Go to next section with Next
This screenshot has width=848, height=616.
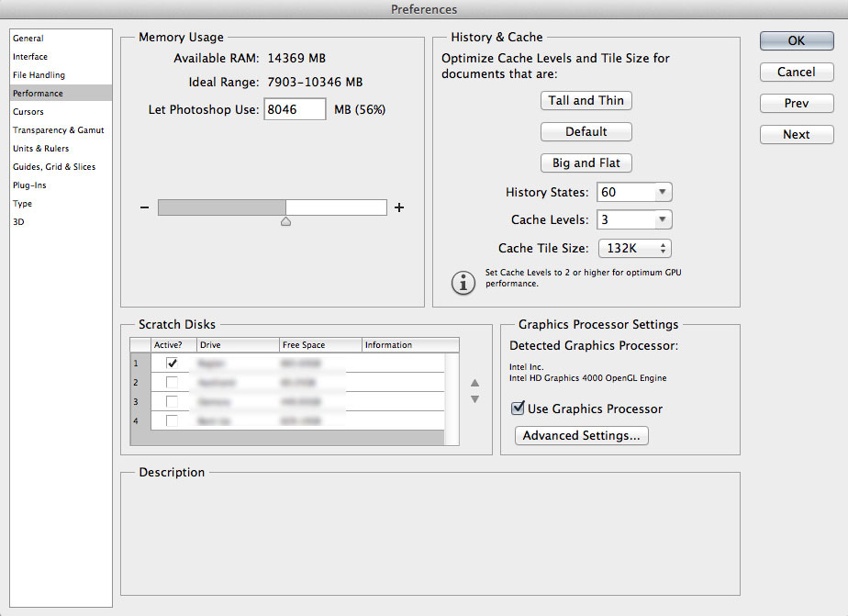797,135
